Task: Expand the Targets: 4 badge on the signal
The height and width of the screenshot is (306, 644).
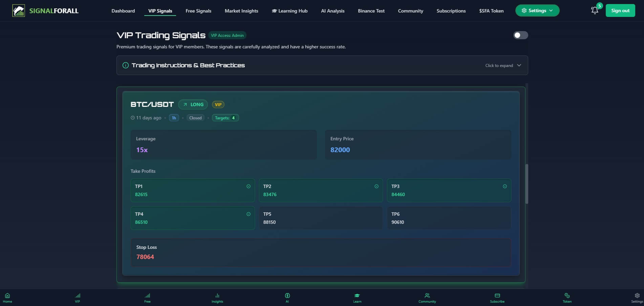Action: [x=225, y=118]
